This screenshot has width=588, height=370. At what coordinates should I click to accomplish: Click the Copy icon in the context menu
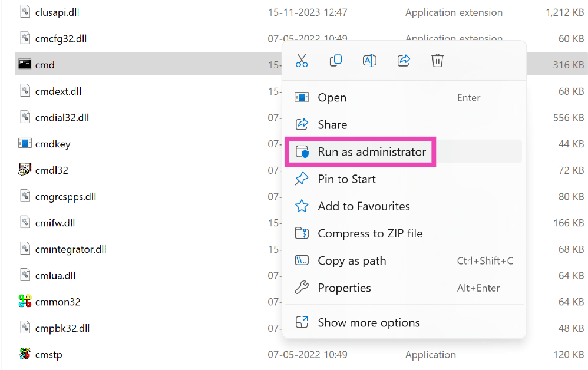point(335,60)
